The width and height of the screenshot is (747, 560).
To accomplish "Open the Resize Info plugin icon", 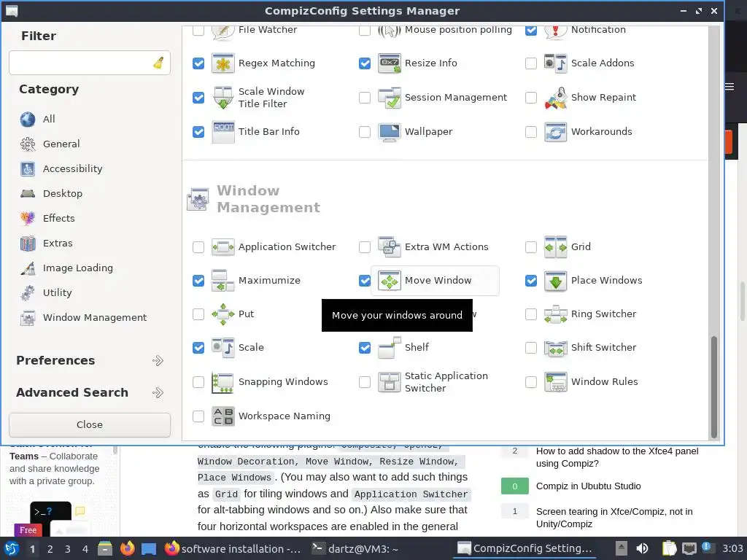I will point(390,63).
